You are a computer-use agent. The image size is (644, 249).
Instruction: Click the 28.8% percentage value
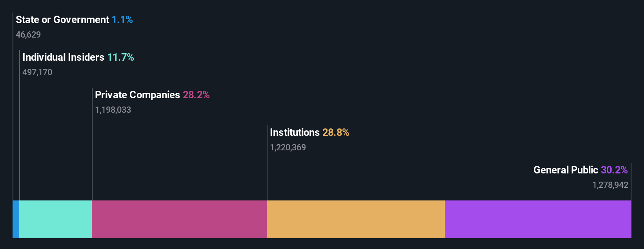(x=336, y=132)
